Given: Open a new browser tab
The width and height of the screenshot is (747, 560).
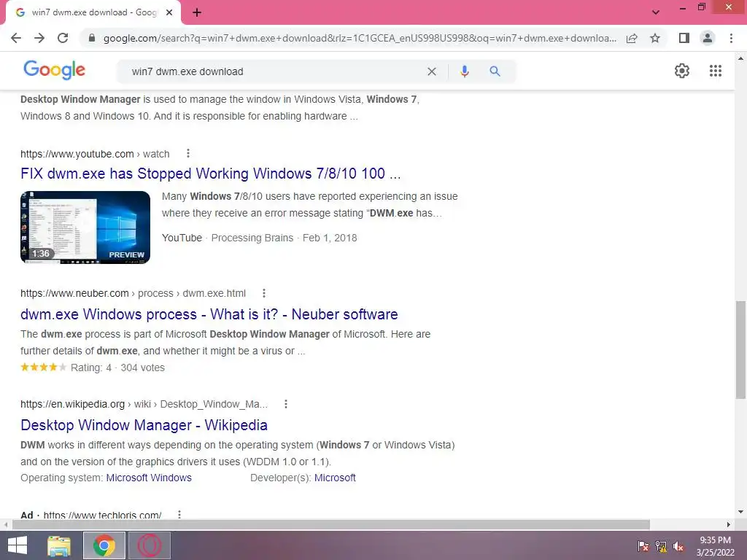Looking at the screenshot, I should [197, 12].
